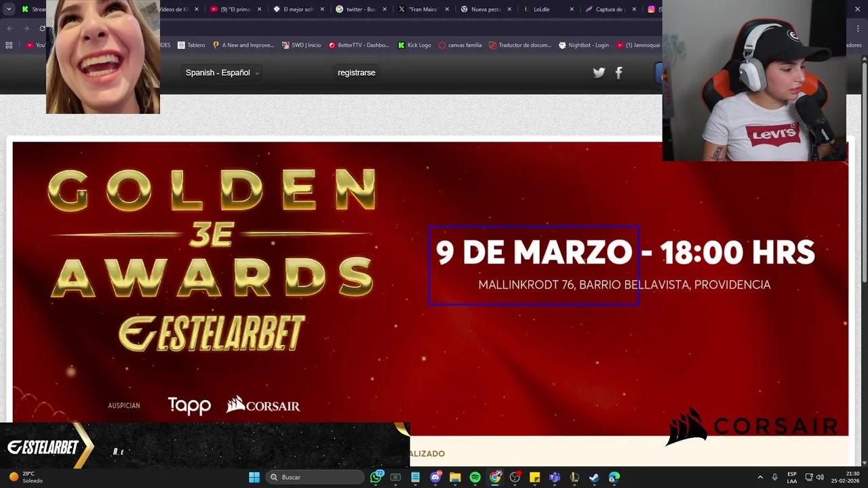Open the apps grid in bookmarks bar
The height and width of the screenshot is (488, 868).
tap(9, 45)
